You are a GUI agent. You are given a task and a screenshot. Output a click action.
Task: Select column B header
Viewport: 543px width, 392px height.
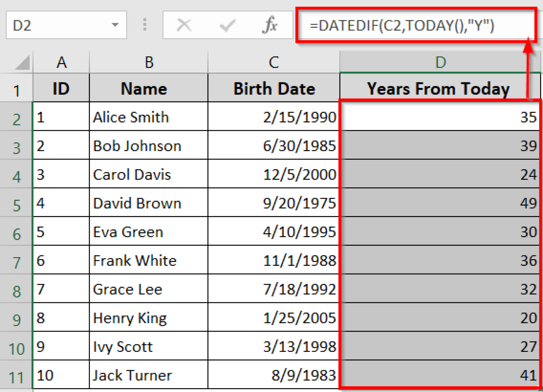coord(149,63)
